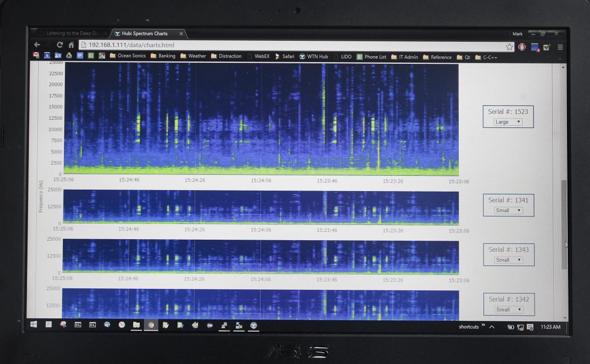Open the Google Sheets bookmark icon
Viewport: 590px width, 364px height.
(x=91, y=56)
